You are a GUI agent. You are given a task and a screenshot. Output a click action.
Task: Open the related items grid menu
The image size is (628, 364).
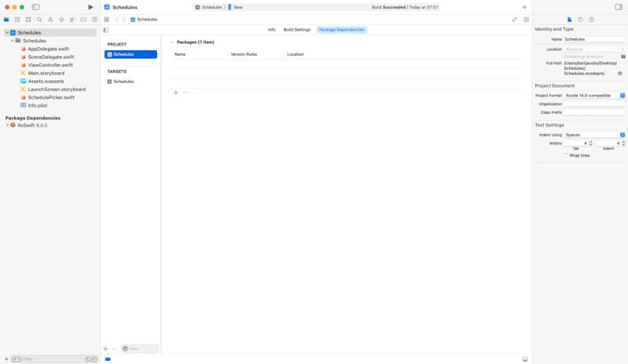click(107, 20)
